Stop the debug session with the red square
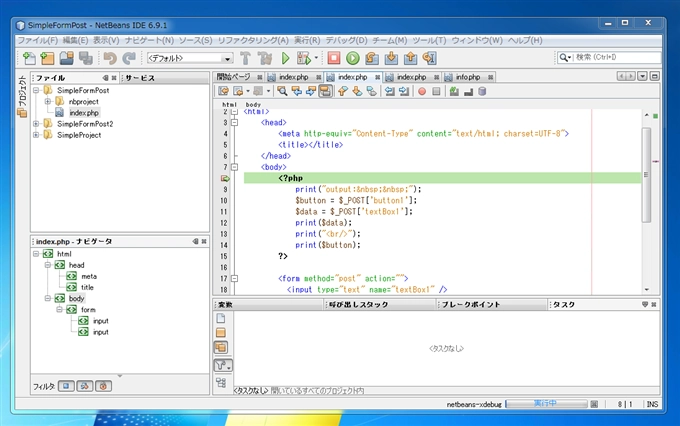The width and height of the screenshot is (680, 426). tap(333, 58)
